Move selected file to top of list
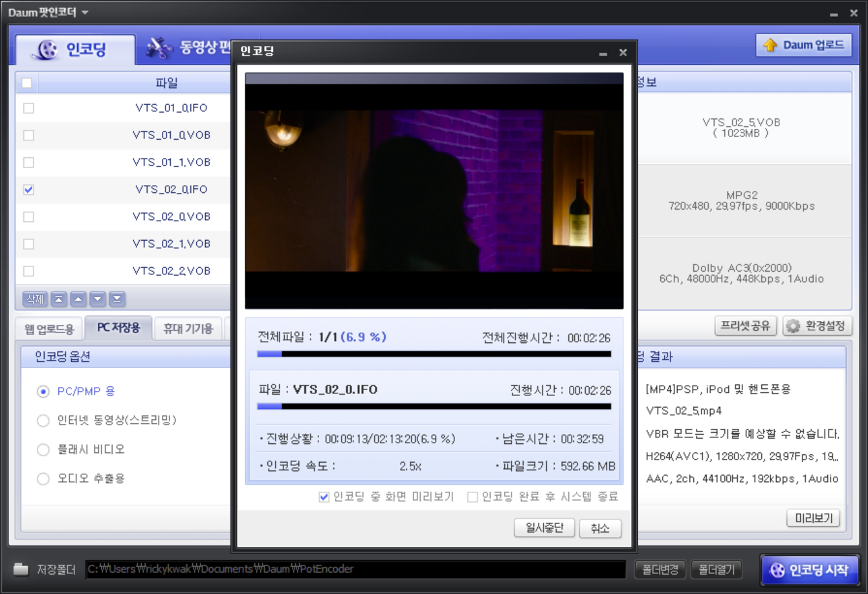Image resolution: width=868 pixels, height=594 pixels. pyautogui.click(x=58, y=299)
